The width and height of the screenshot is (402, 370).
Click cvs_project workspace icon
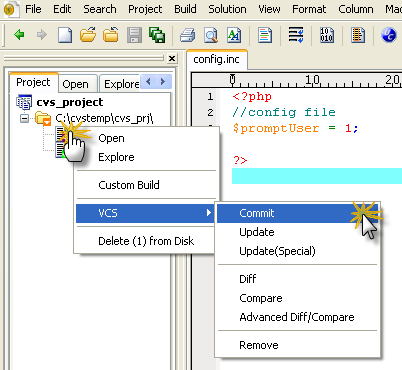pos(24,102)
